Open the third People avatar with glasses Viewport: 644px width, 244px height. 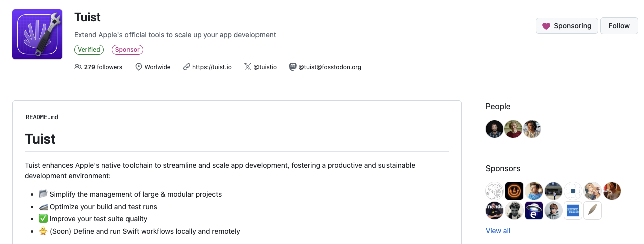(x=532, y=129)
